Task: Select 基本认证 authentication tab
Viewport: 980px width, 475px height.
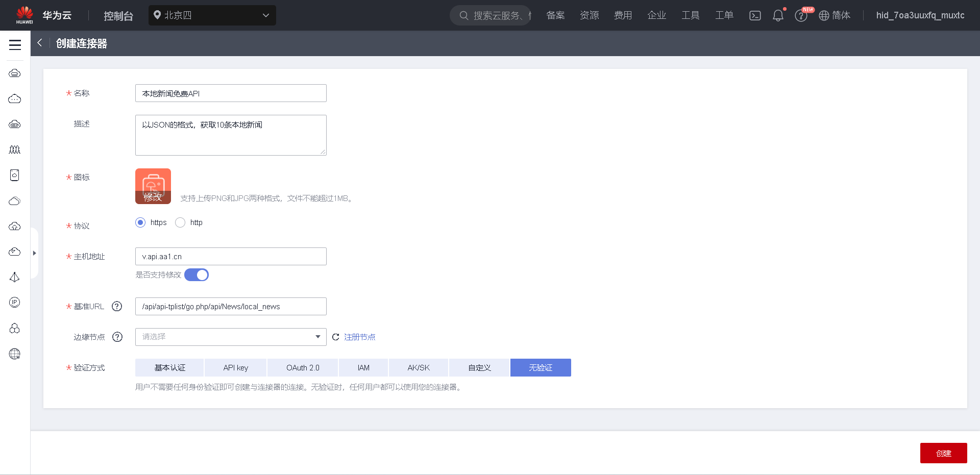Action: pyautogui.click(x=169, y=367)
